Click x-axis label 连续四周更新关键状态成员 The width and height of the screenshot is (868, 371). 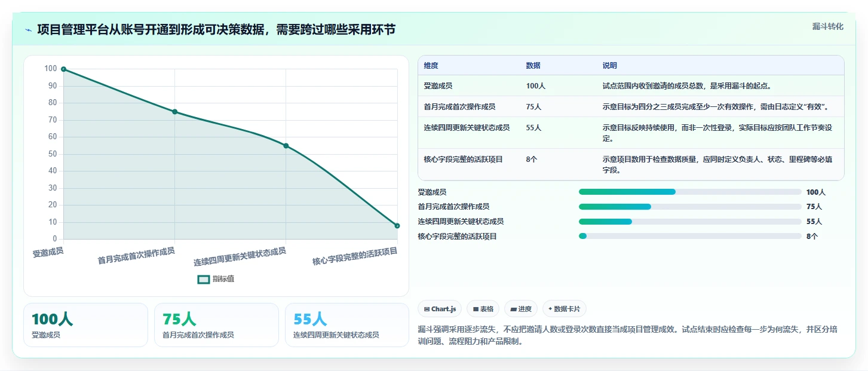tap(240, 257)
